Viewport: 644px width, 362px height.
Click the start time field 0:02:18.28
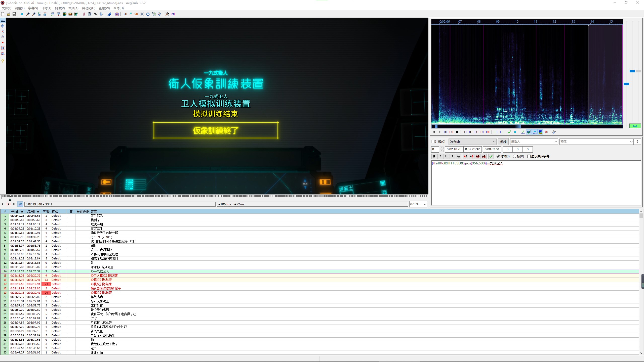[454, 149]
